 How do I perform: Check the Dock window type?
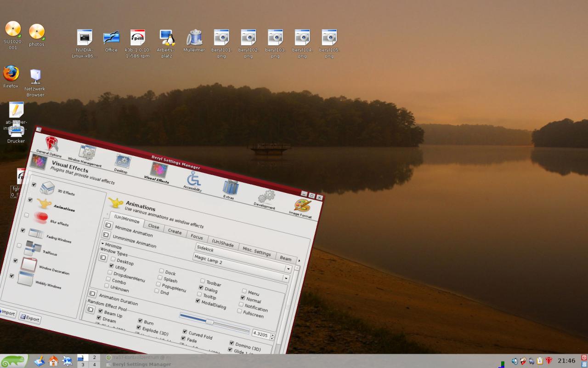pyautogui.click(x=162, y=271)
